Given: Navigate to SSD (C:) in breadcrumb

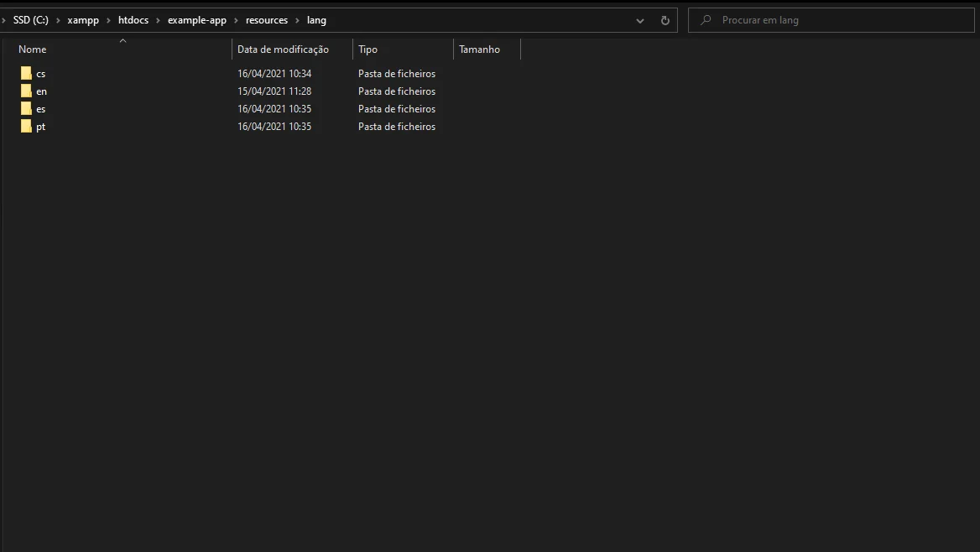Looking at the screenshot, I should click(30, 20).
